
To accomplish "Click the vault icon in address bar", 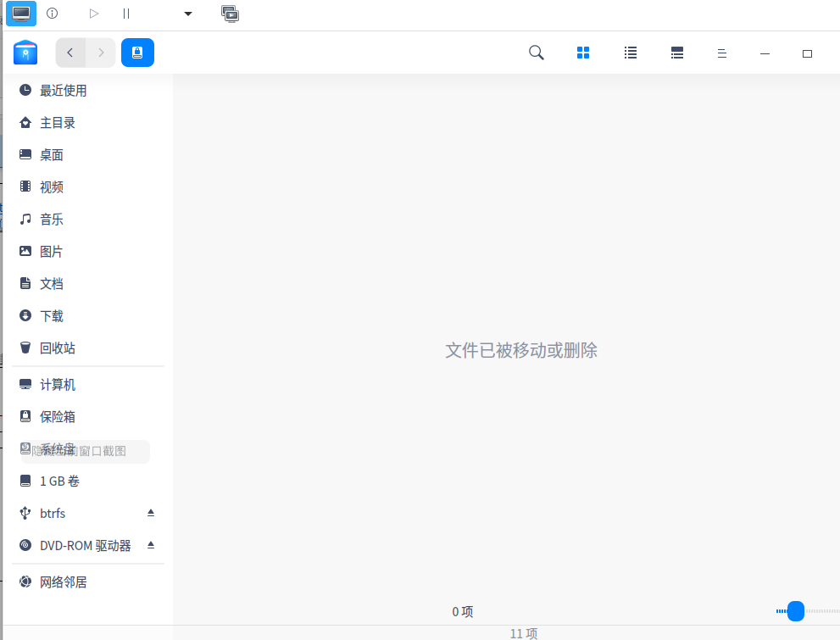I will (x=137, y=53).
